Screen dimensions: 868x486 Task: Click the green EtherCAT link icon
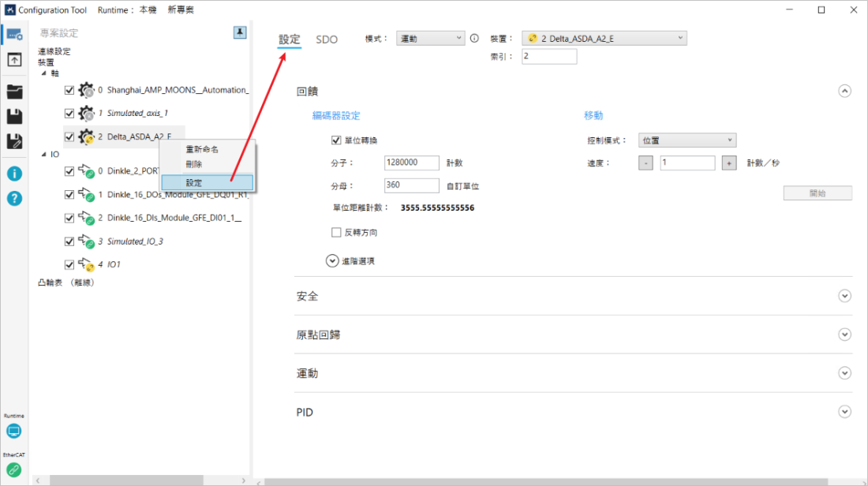click(x=13, y=470)
